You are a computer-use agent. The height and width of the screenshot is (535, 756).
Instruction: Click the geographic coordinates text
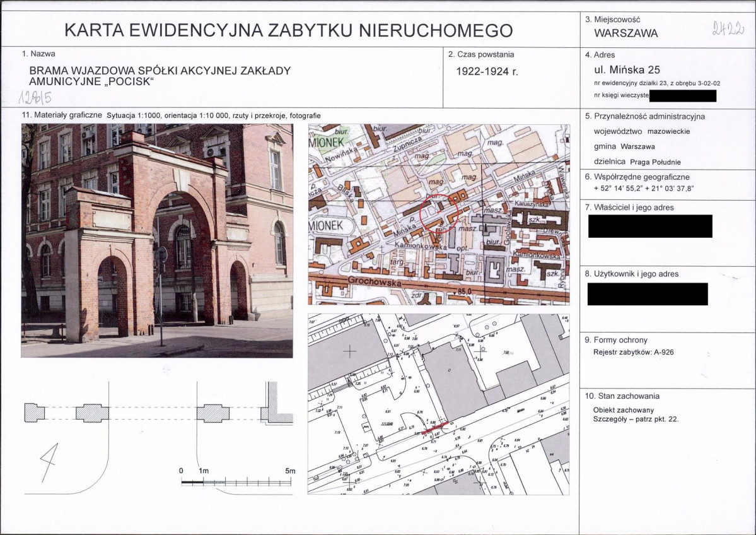click(x=644, y=189)
